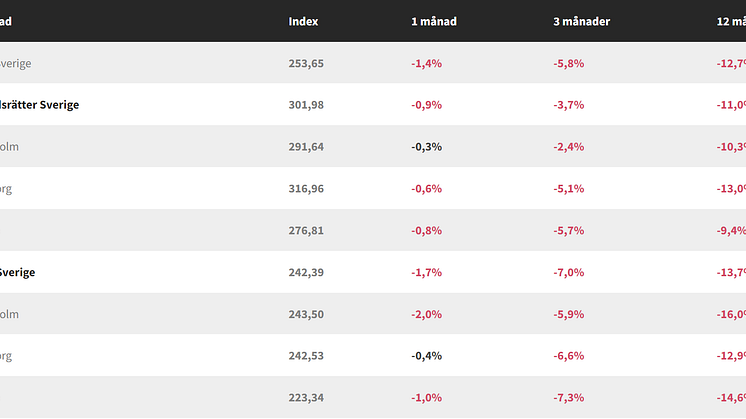Click the 1 månad column header
This screenshot has height=419, width=746.
434,21
